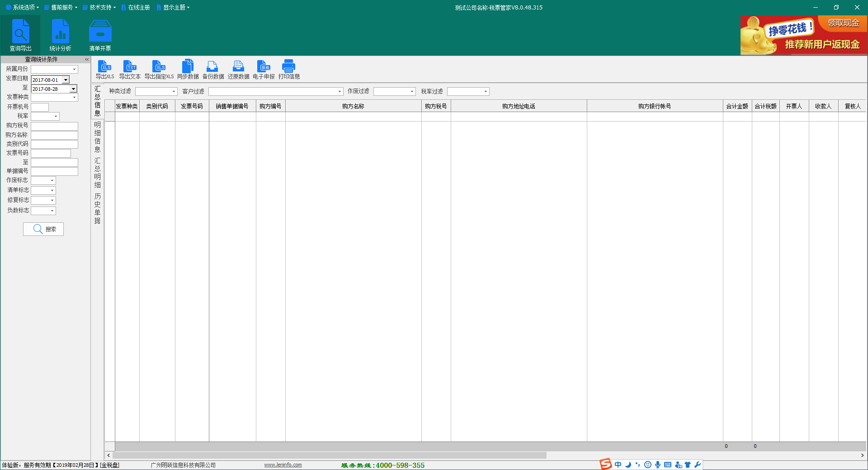Click the 搜索 search button

tap(43, 229)
